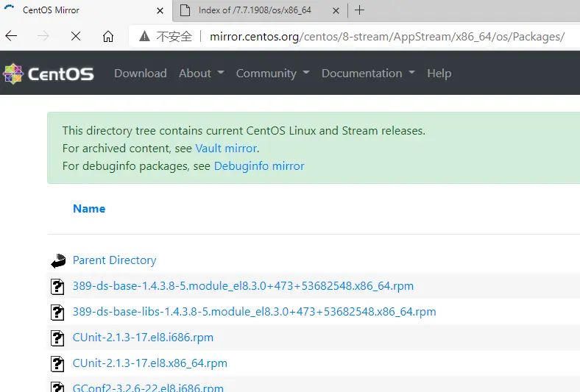Follow the Debuginfo mirror link
This screenshot has width=580, height=392.
(259, 166)
